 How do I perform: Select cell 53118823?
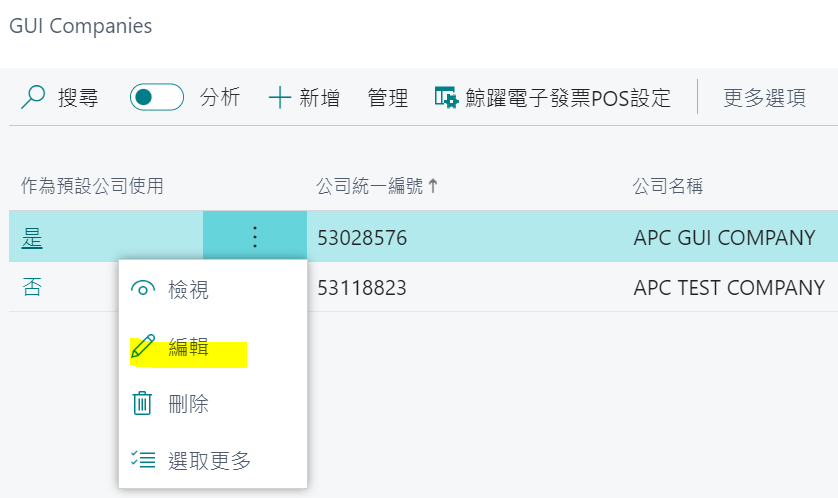[x=362, y=288]
